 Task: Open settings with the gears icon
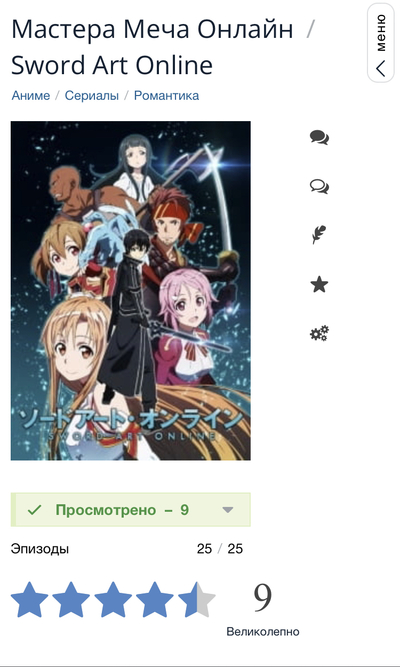coord(319,333)
